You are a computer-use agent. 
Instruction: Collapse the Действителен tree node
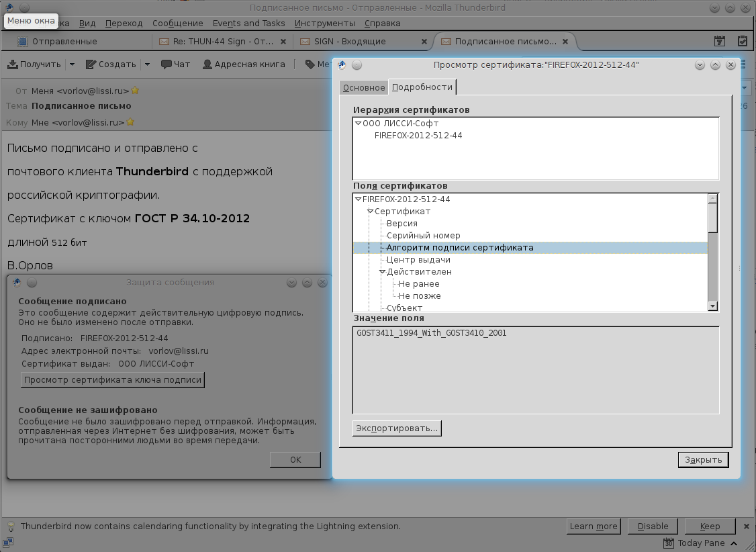coord(382,271)
